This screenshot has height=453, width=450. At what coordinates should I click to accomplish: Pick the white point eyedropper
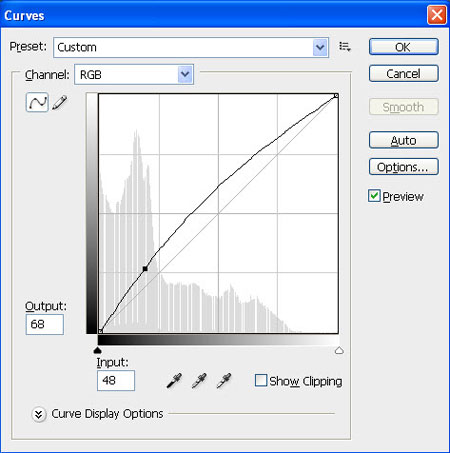224,381
